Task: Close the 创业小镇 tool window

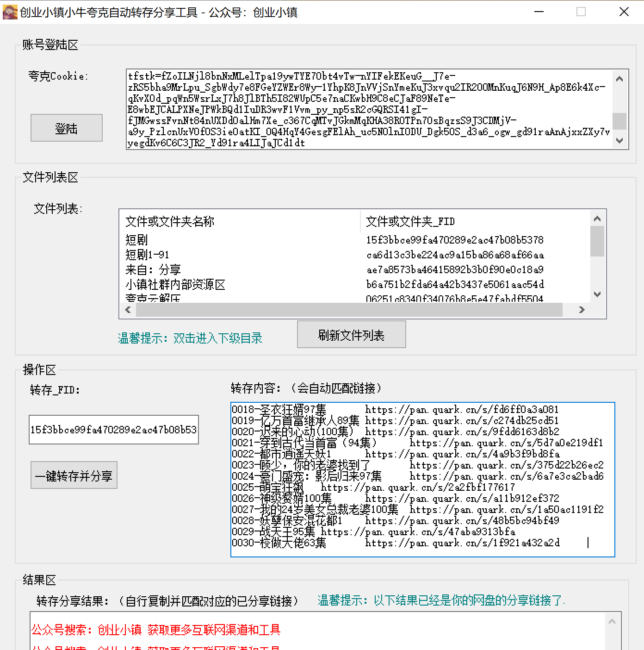Action: click(624, 12)
